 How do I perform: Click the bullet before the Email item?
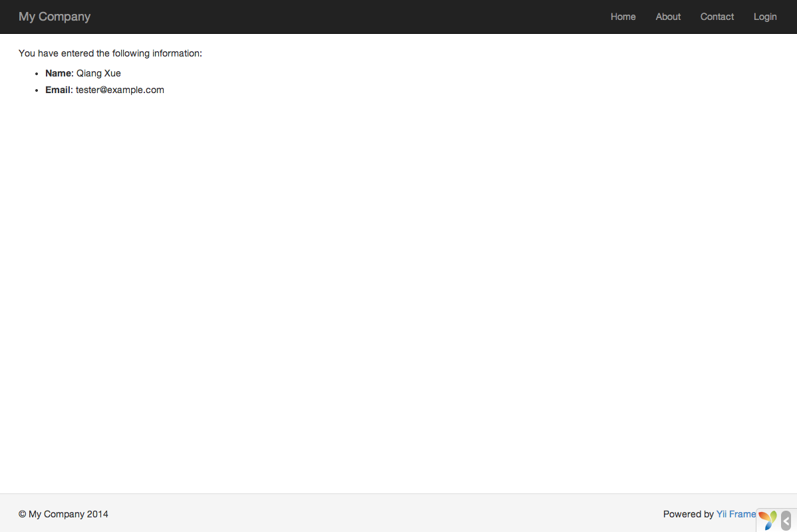[x=37, y=90]
